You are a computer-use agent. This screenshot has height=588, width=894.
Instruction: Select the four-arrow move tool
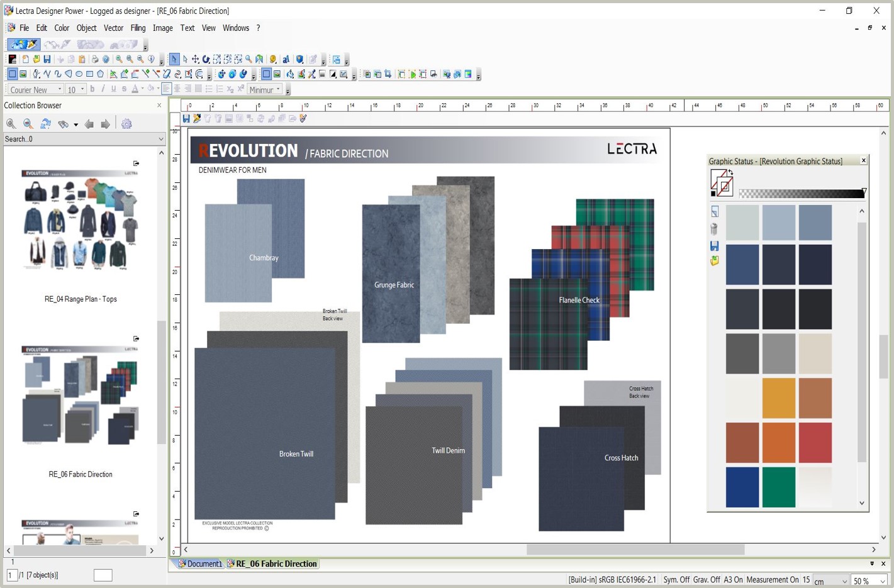pos(195,59)
